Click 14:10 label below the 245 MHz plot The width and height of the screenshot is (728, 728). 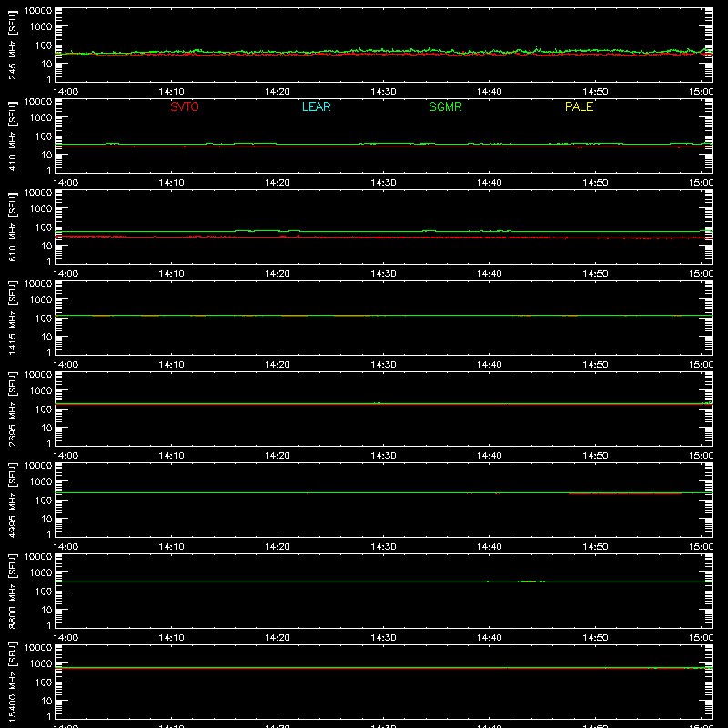click(171, 92)
